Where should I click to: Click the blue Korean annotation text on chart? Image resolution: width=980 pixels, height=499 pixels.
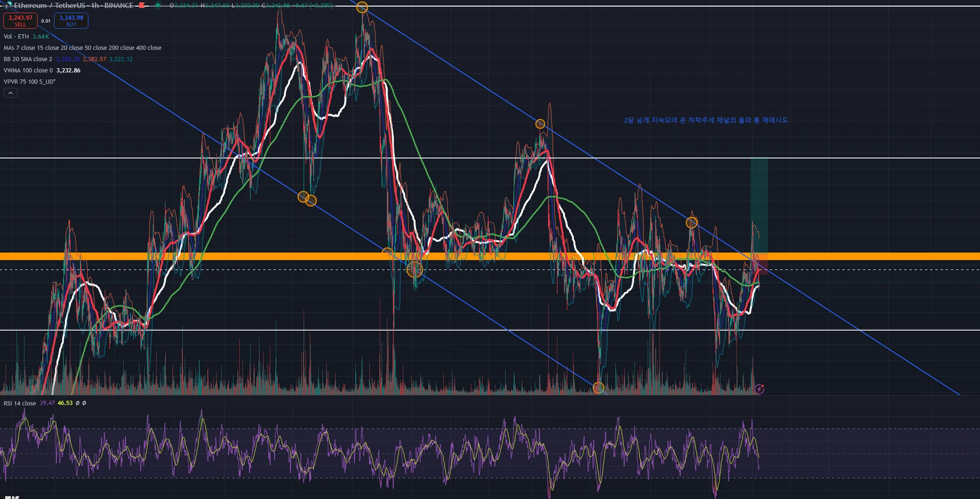[x=706, y=121]
